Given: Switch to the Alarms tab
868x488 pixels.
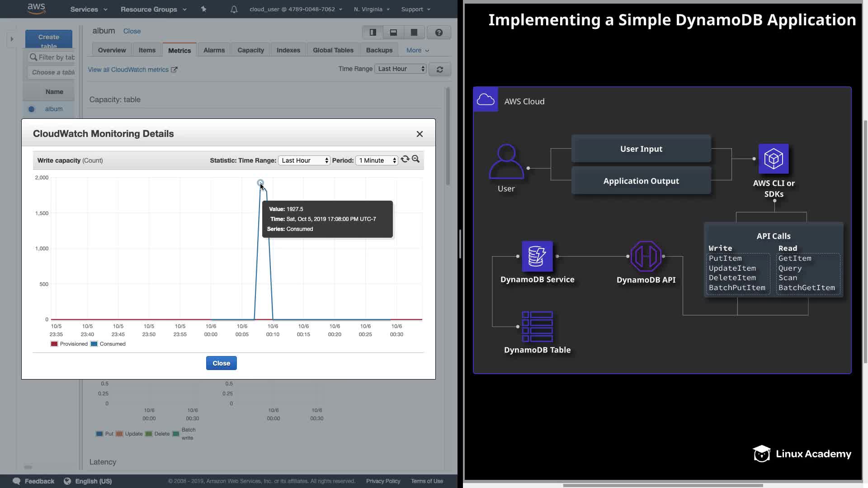Looking at the screenshot, I should pos(214,50).
